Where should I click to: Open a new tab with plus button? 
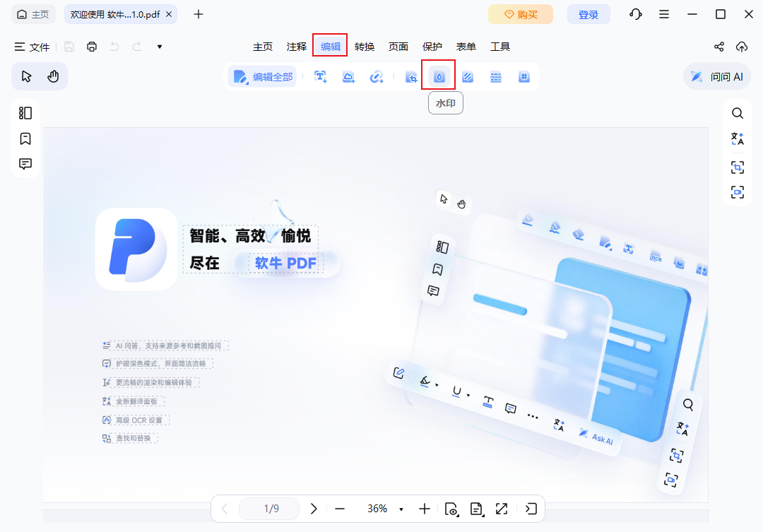tap(198, 14)
